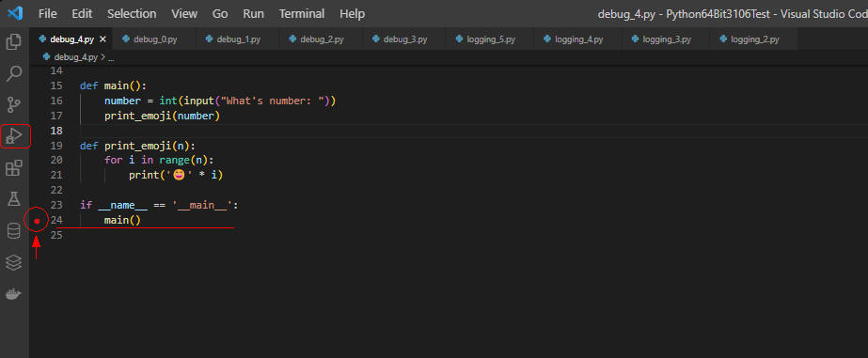Click 'main()' call on line 24
This screenshot has height=358, width=868.
123,220
